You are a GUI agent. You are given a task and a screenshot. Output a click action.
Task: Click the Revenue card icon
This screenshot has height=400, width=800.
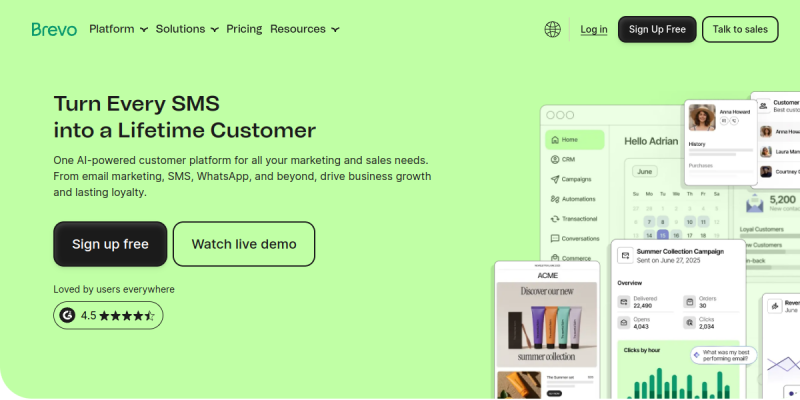click(x=775, y=306)
